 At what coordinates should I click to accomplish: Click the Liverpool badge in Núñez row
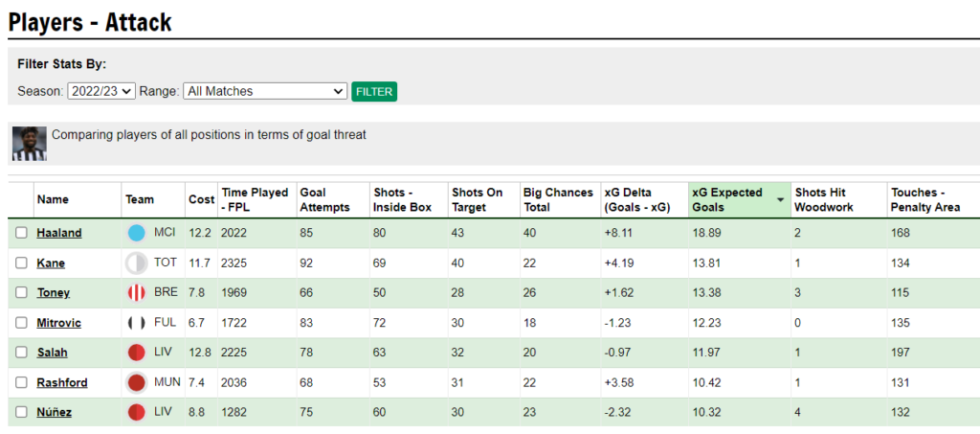(136, 412)
